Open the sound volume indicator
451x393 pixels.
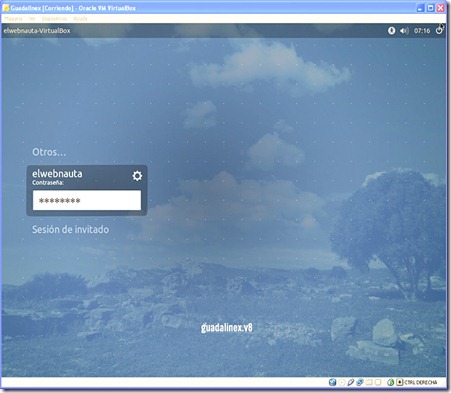tap(404, 31)
